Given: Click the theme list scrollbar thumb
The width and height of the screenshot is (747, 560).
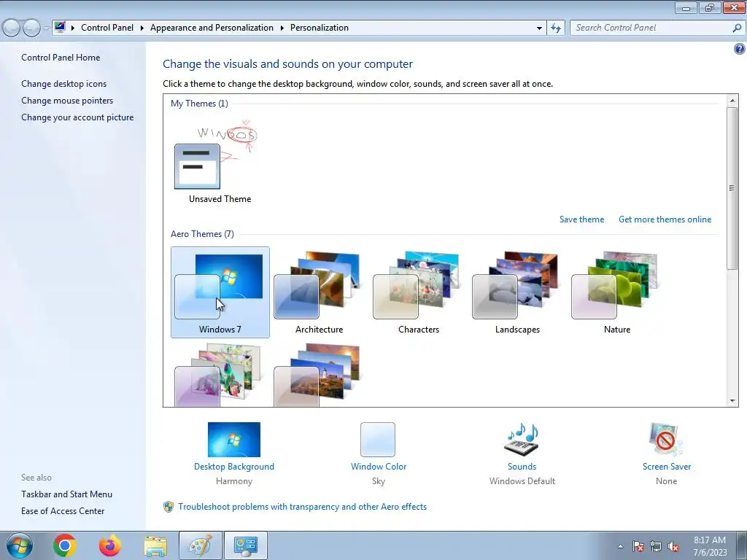Looking at the screenshot, I should coord(732,188).
